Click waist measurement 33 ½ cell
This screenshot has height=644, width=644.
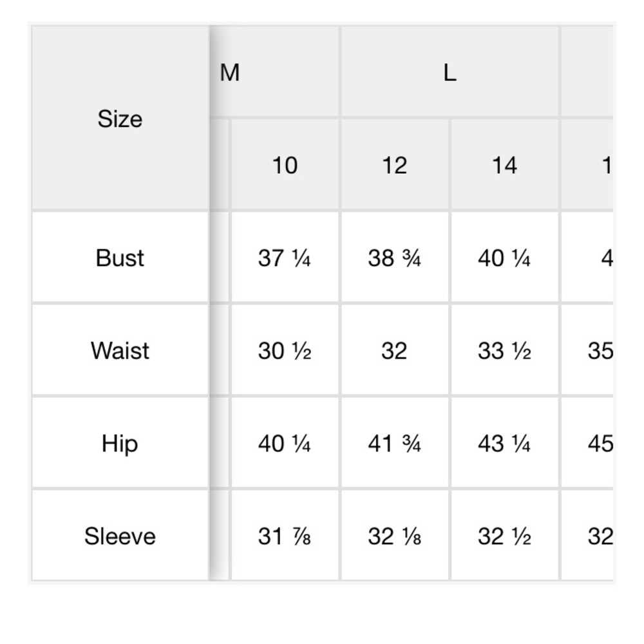click(x=504, y=350)
